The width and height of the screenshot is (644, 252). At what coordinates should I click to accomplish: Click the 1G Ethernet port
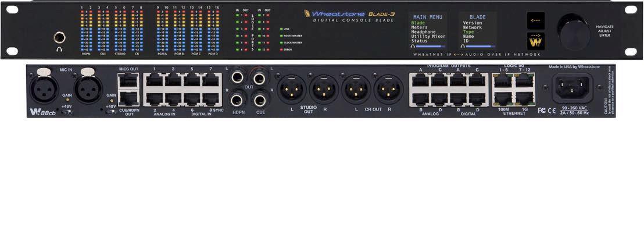coord(523,97)
